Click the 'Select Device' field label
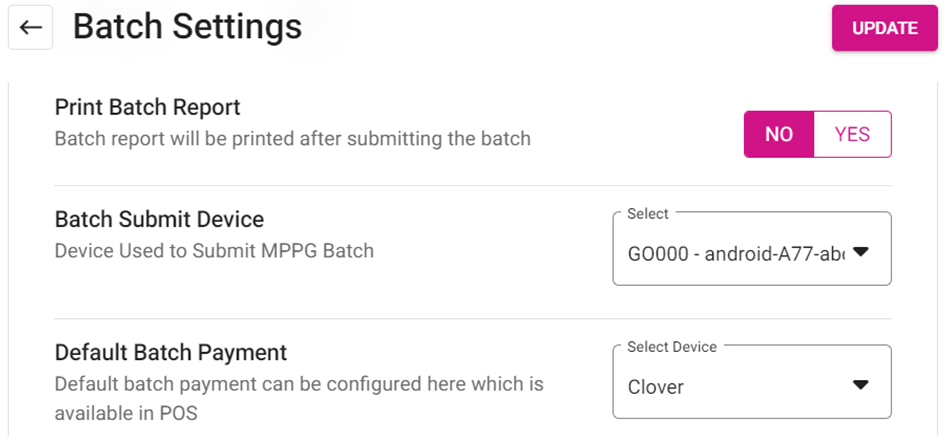 pyautogui.click(x=671, y=347)
